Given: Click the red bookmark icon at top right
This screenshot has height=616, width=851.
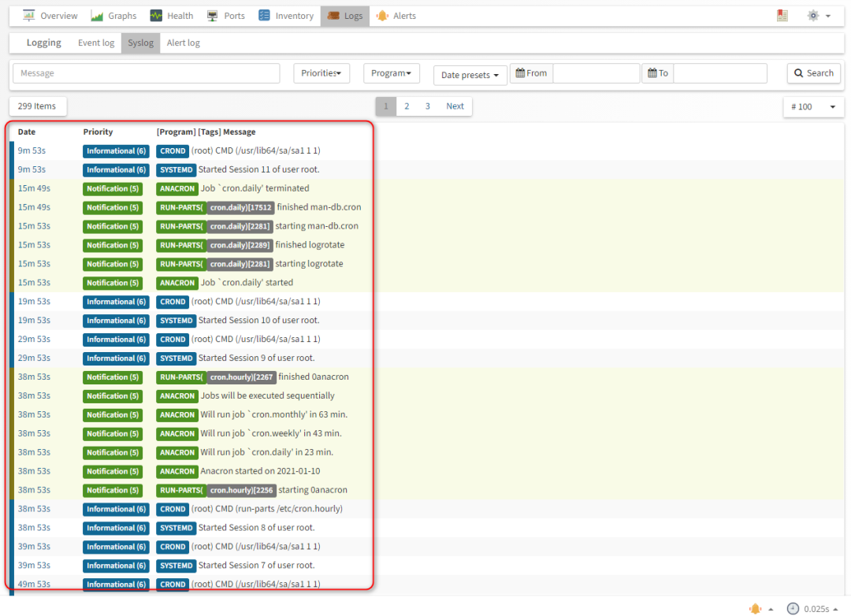Looking at the screenshot, I should [x=782, y=16].
